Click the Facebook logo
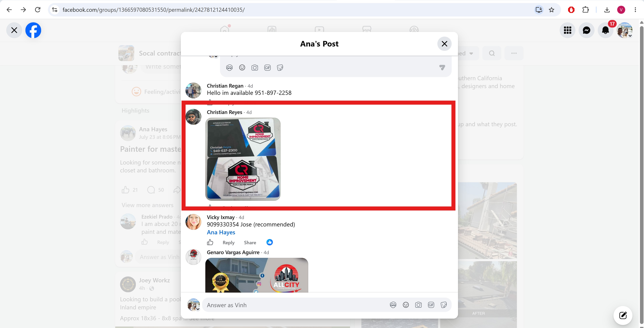 pyautogui.click(x=33, y=30)
